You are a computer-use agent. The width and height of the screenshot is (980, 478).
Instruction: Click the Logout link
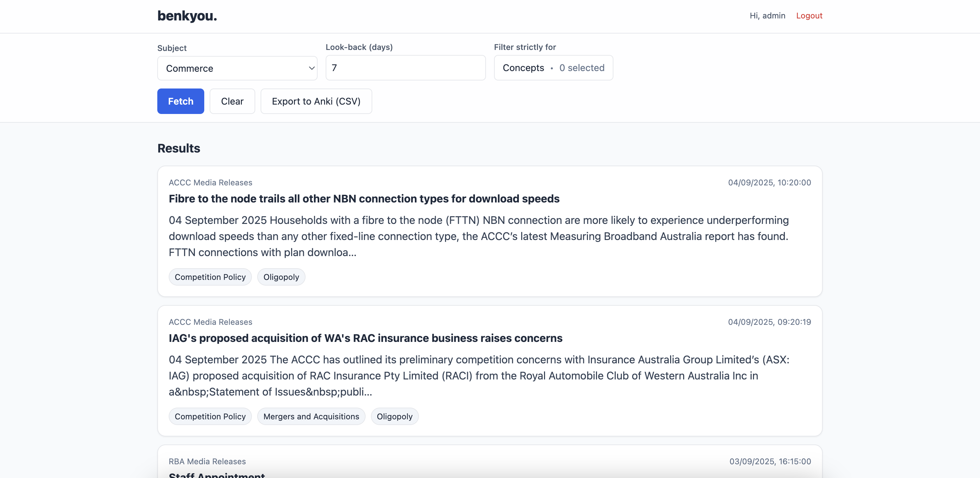pos(809,16)
